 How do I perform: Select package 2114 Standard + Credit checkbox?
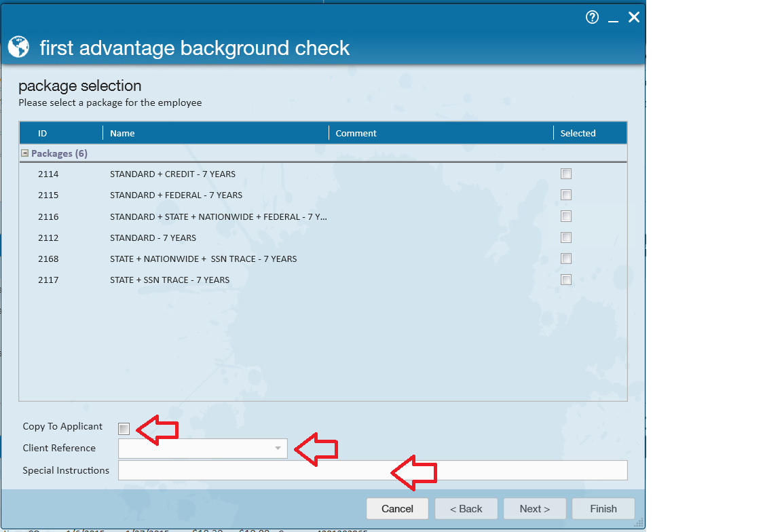coord(566,174)
